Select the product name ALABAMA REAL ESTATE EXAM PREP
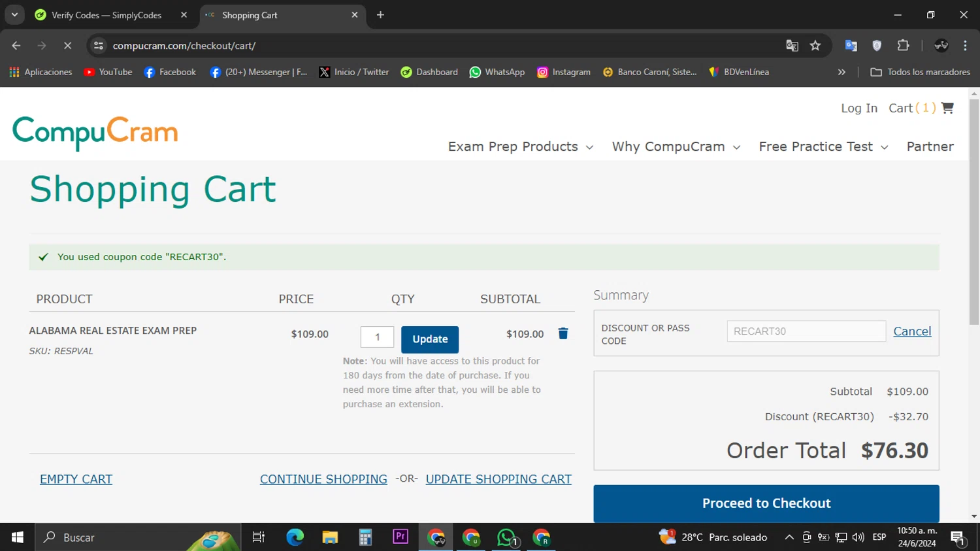The height and width of the screenshot is (551, 980). 113,331
